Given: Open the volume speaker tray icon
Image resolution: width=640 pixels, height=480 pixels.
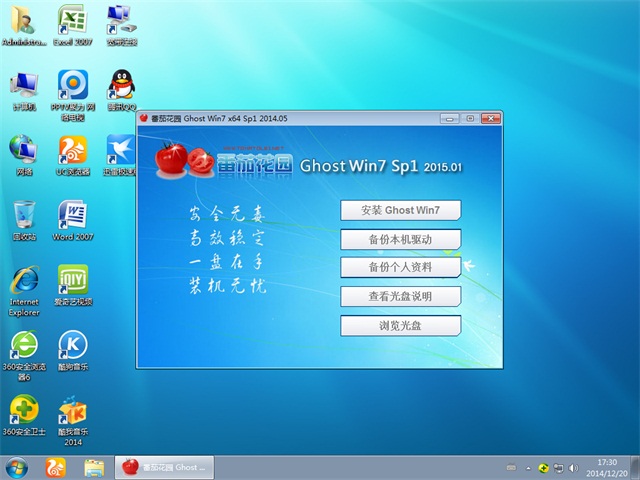Looking at the screenshot, I should pos(573,468).
